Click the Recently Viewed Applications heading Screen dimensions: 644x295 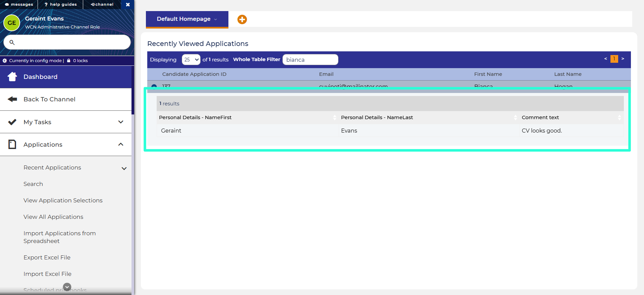click(x=198, y=44)
